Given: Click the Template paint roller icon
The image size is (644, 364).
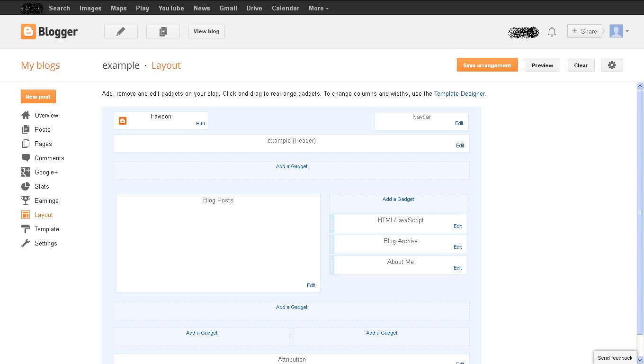Looking at the screenshot, I should click(x=26, y=229).
